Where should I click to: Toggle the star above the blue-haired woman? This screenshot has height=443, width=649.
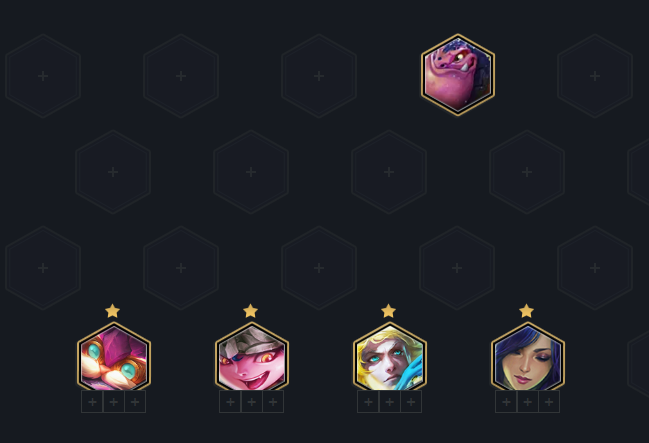coord(526,311)
